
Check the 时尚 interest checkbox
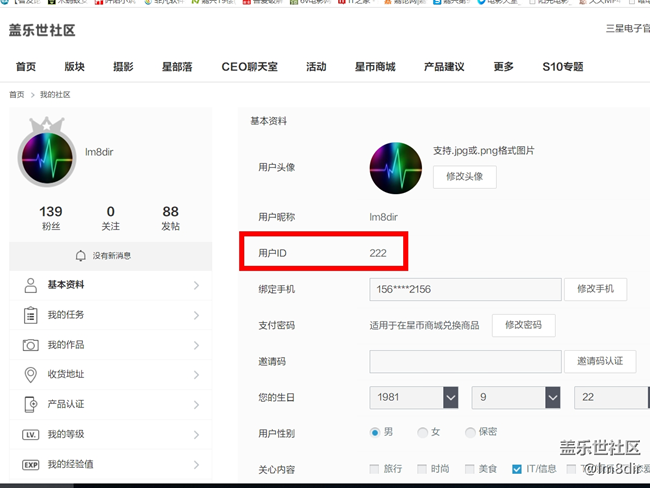coord(422,469)
